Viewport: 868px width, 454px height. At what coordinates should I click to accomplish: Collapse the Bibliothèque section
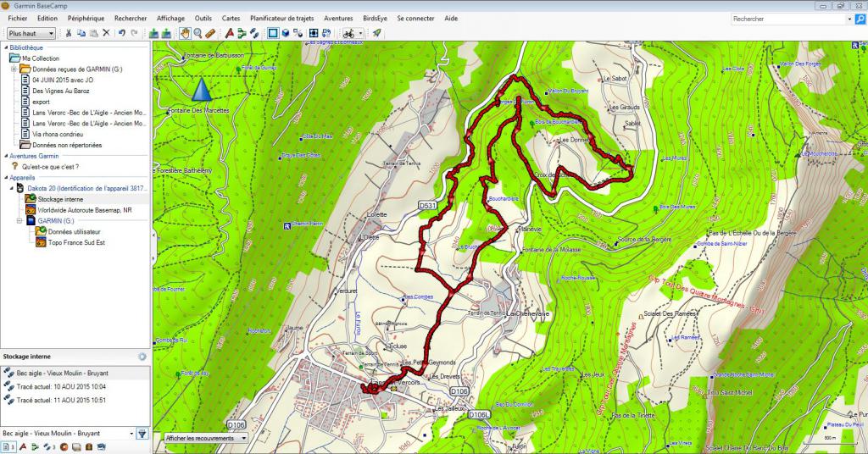click(6, 47)
